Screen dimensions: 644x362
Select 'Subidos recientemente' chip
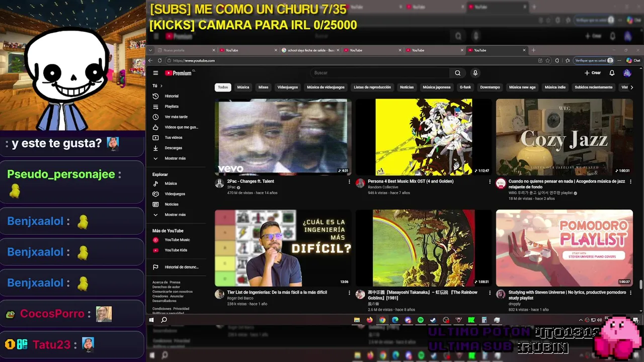tap(594, 87)
